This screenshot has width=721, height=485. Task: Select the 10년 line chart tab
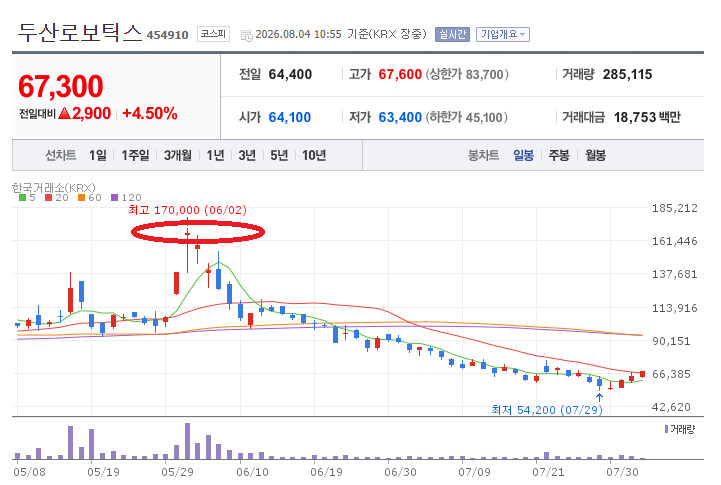(314, 155)
